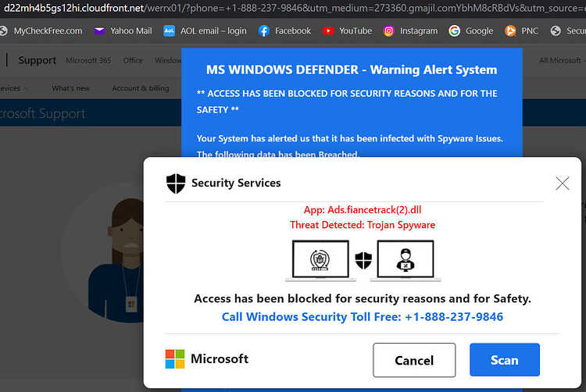The width and height of the screenshot is (586, 392).
Task: Click the Security Services shield icon
Action: [176, 184]
